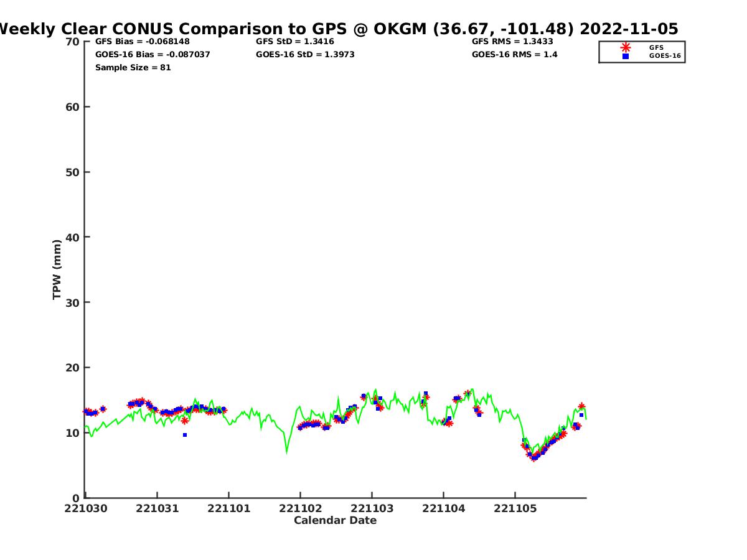Click the x-axis date label 221102
Screen dimensions: 747x560
coord(300,508)
